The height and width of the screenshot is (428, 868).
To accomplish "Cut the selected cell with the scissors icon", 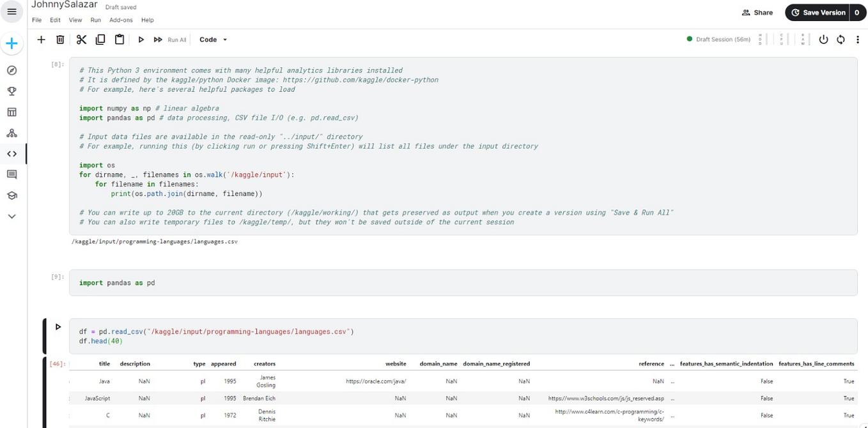I will [x=81, y=39].
